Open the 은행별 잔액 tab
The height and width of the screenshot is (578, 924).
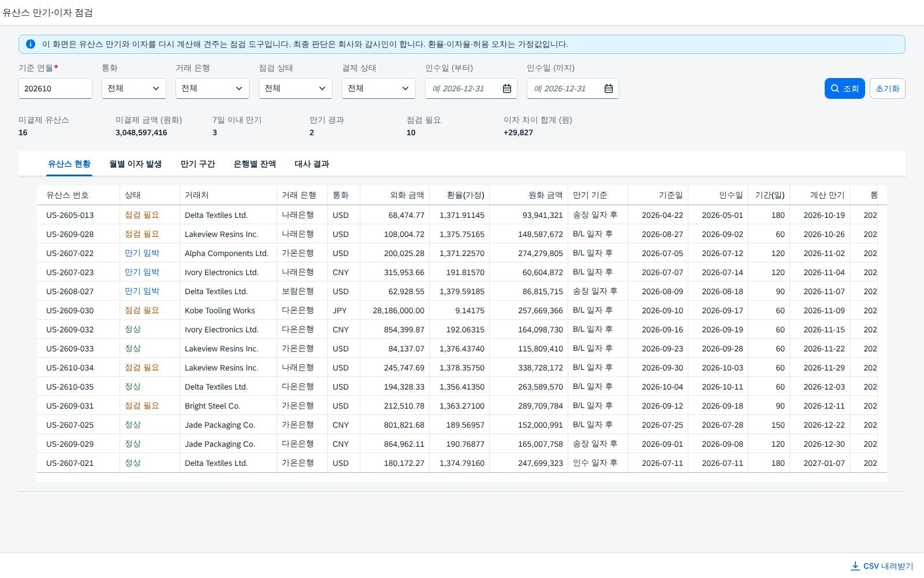click(x=255, y=164)
